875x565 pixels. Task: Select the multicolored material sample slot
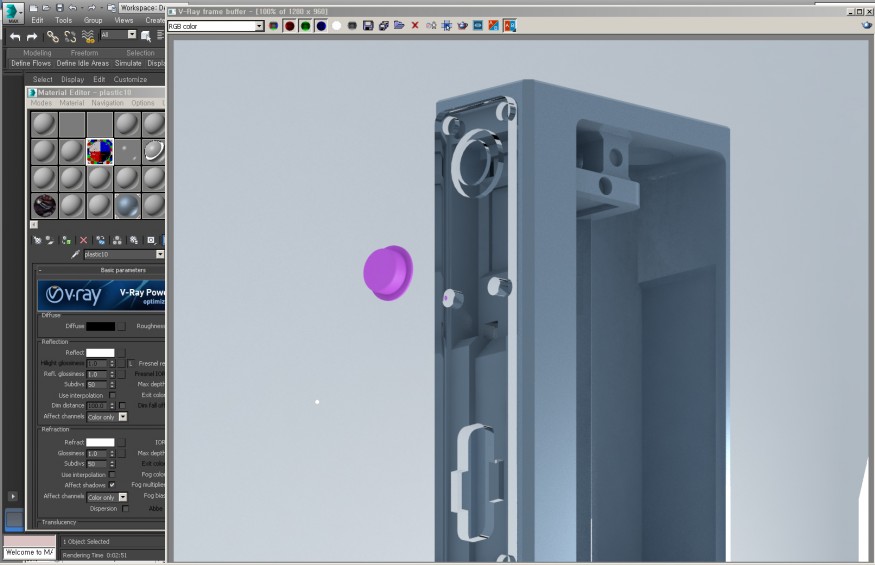(x=99, y=151)
